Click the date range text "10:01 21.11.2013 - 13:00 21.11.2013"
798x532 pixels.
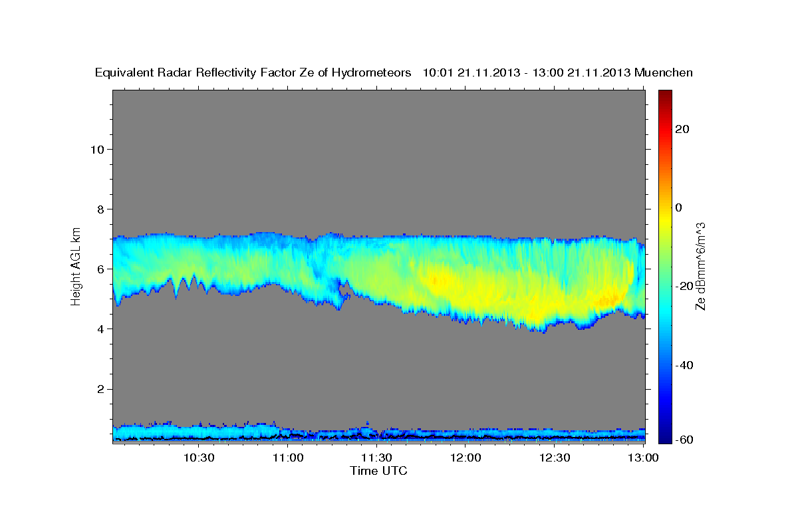pyautogui.click(x=527, y=73)
